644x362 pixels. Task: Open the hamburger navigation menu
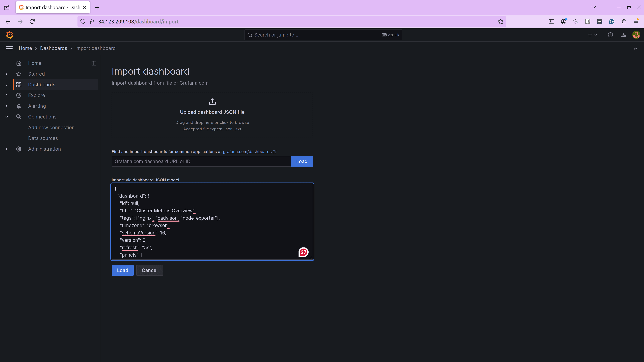point(9,48)
